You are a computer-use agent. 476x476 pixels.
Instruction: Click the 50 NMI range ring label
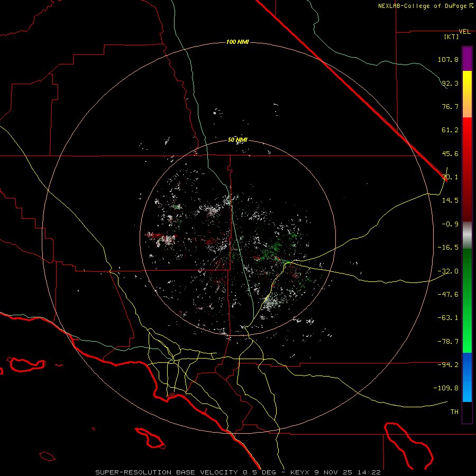[x=237, y=140]
